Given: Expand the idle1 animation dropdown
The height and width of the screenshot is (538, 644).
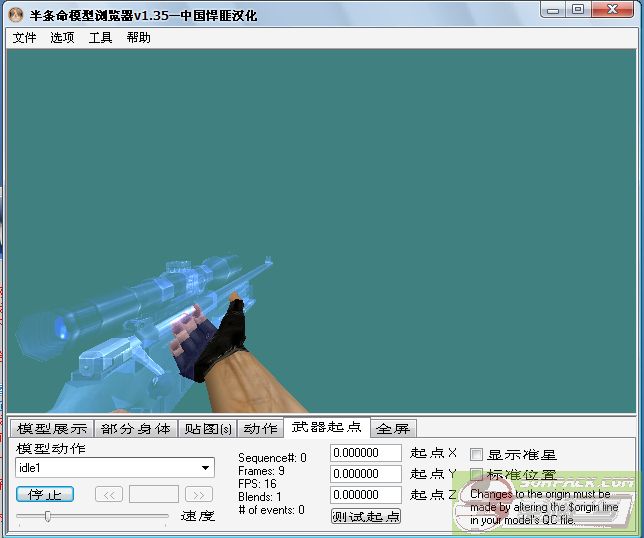Looking at the screenshot, I should click(206, 468).
